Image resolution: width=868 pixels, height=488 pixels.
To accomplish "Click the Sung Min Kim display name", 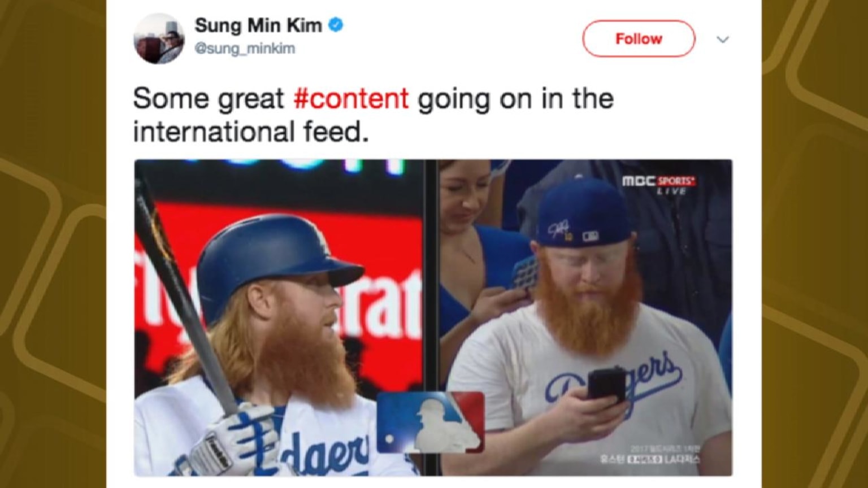I will tap(258, 25).
